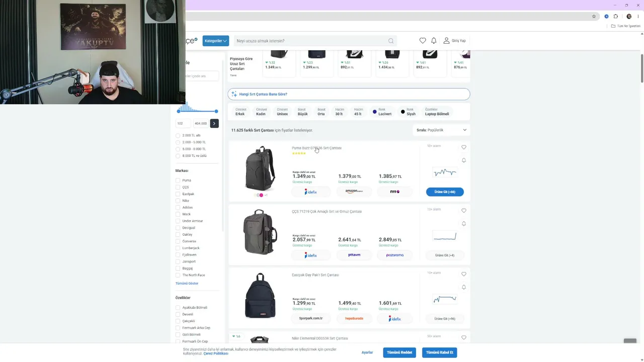Filter by Cinsiyet Erkek chip
Image resolution: width=644 pixels, height=362 pixels.
[x=240, y=112]
